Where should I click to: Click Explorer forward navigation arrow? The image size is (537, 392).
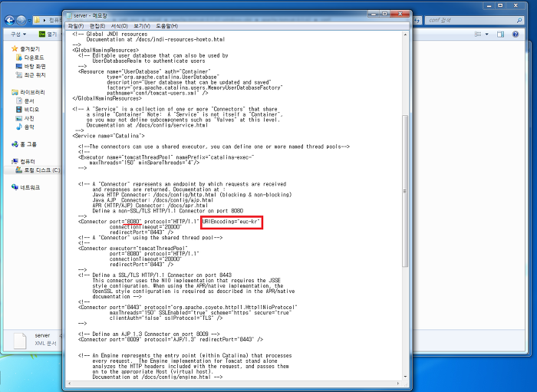(21, 20)
